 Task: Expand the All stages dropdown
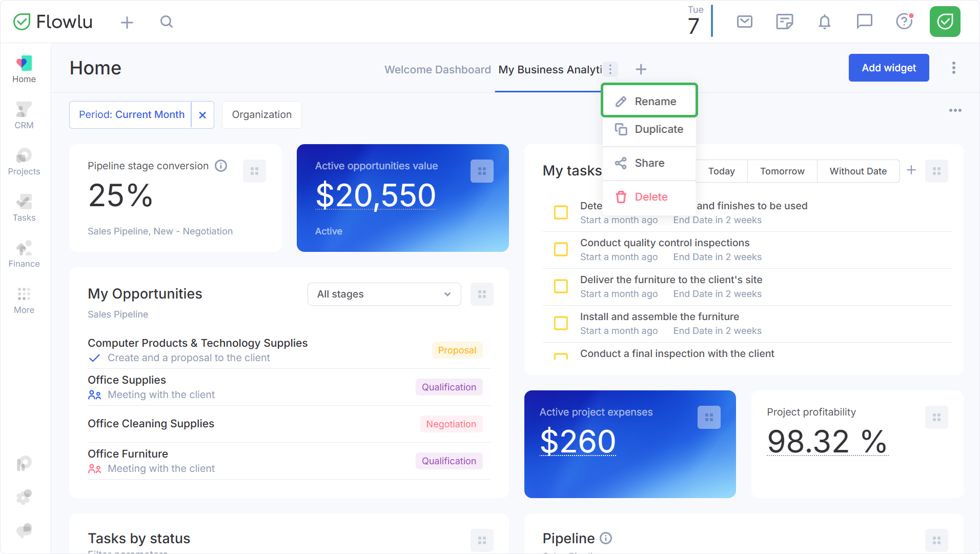[x=384, y=294]
